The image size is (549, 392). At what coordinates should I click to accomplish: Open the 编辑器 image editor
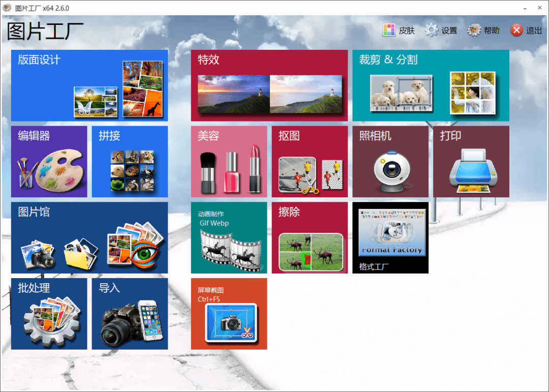click(49, 162)
